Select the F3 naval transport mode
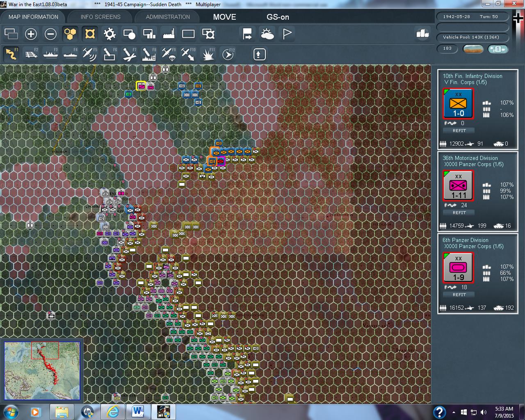Screen dimensions: 525x420 [50, 54]
